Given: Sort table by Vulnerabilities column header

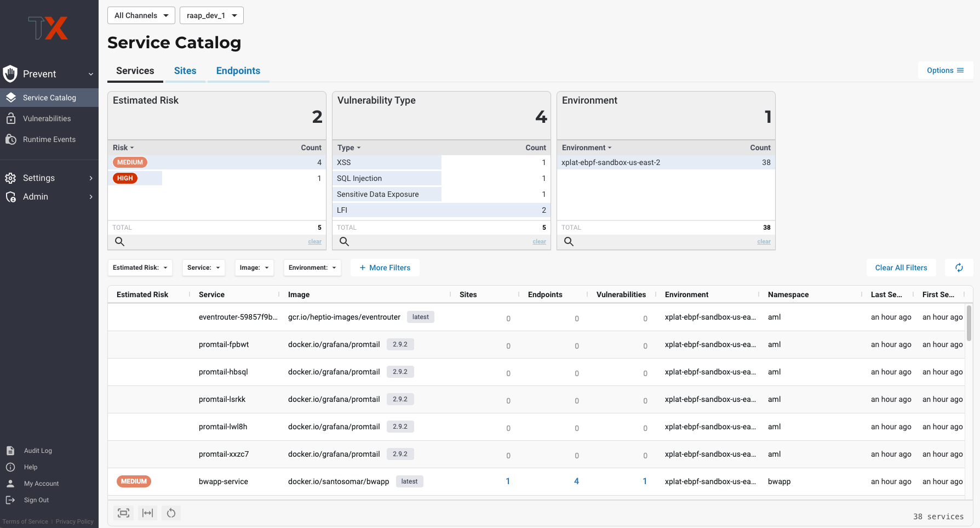Looking at the screenshot, I should pos(621,294).
